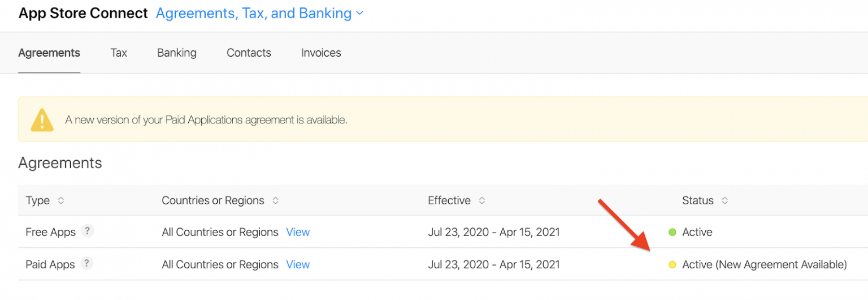Open the Invoices tab
The width and height of the screenshot is (868, 300).
point(321,53)
